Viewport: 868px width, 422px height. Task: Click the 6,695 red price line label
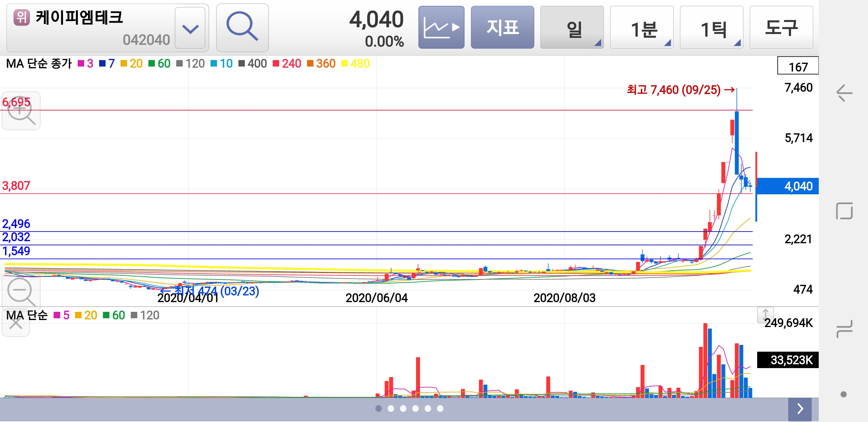(x=16, y=102)
